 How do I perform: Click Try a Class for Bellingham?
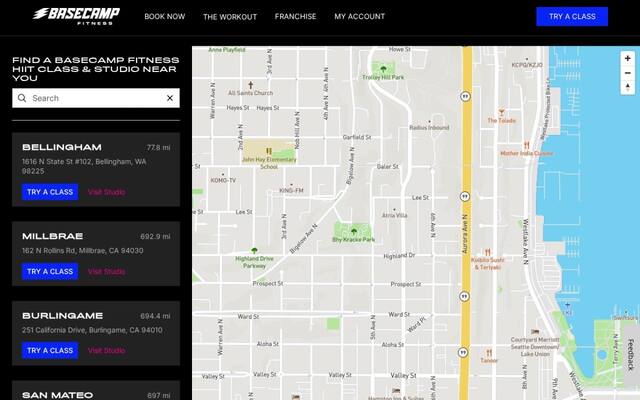[x=50, y=192]
